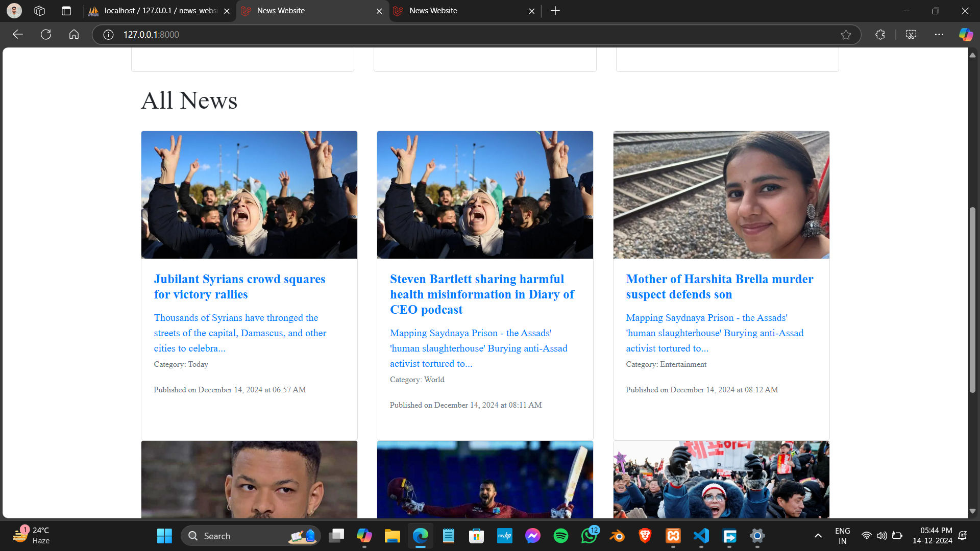Open browser profile avatar

[x=14, y=11]
